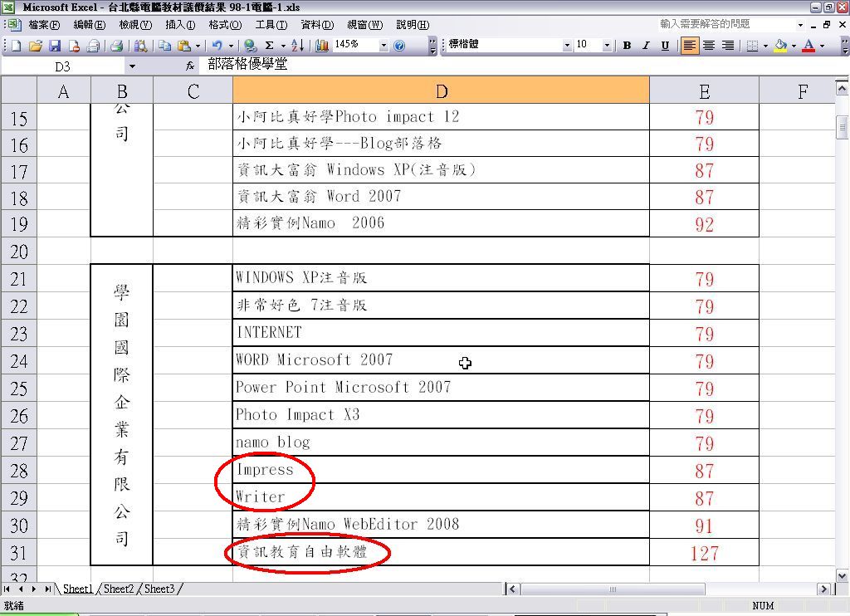Open the 插入(I) Insert menu

[180, 25]
